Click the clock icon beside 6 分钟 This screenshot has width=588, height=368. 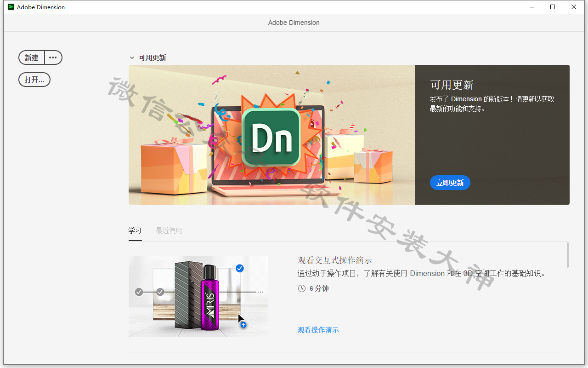(302, 288)
